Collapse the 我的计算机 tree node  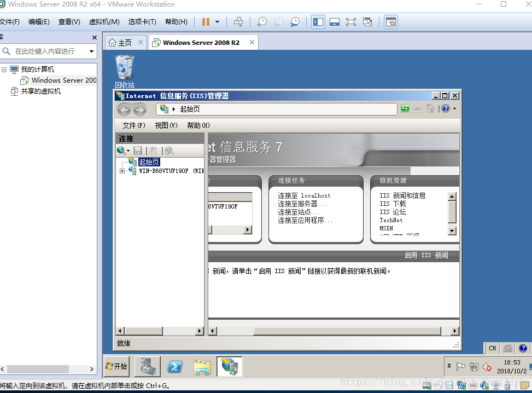(x=4, y=70)
